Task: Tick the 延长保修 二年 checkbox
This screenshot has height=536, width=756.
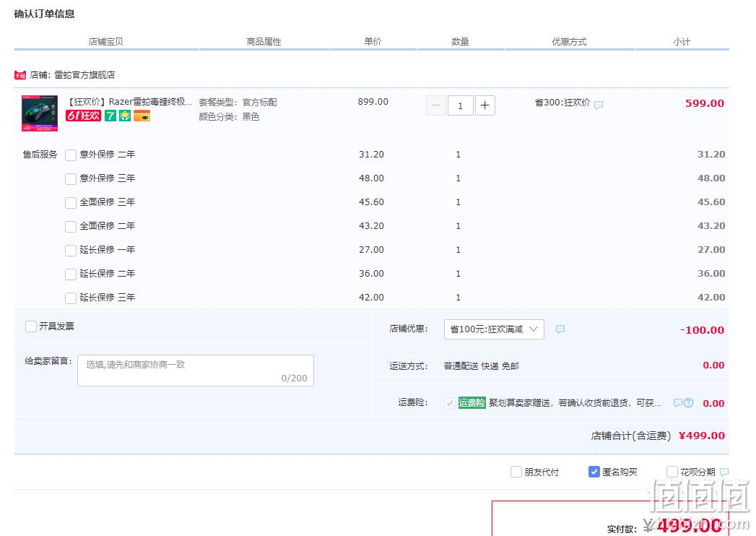Action: [71, 274]
